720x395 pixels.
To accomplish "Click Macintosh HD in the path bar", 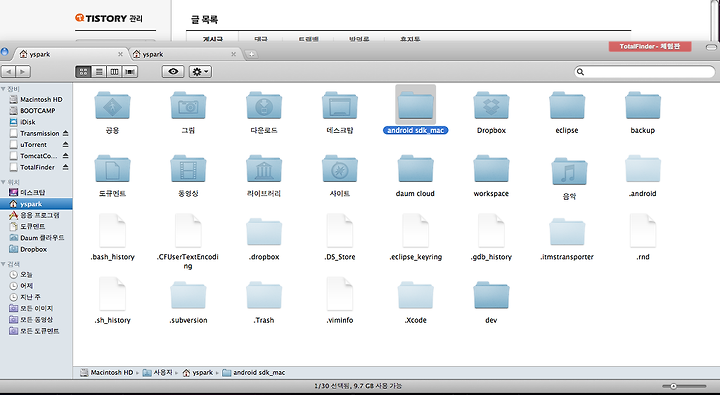I will click(107, 372).
